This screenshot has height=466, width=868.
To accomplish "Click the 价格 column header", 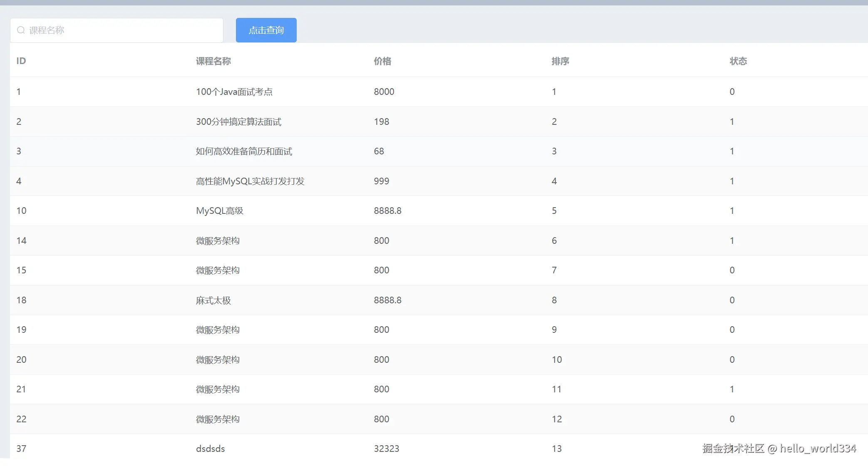I will click(x=382, y=61).
